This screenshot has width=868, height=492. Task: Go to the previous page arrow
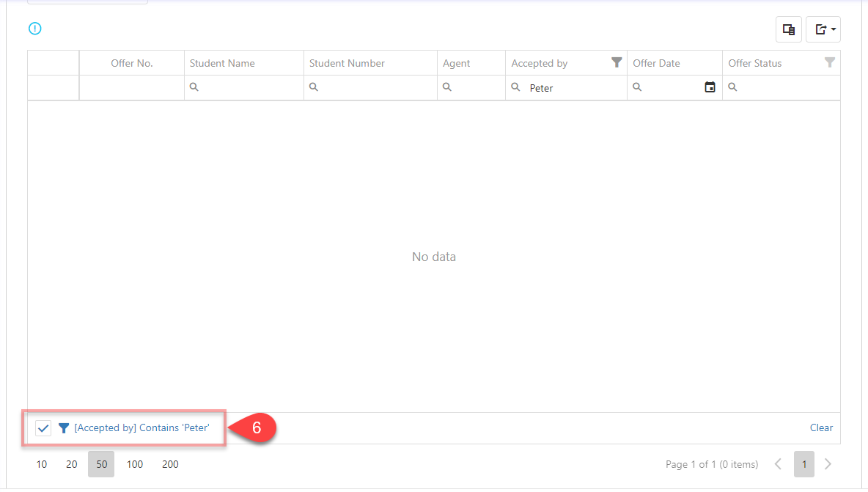point(779,464)
